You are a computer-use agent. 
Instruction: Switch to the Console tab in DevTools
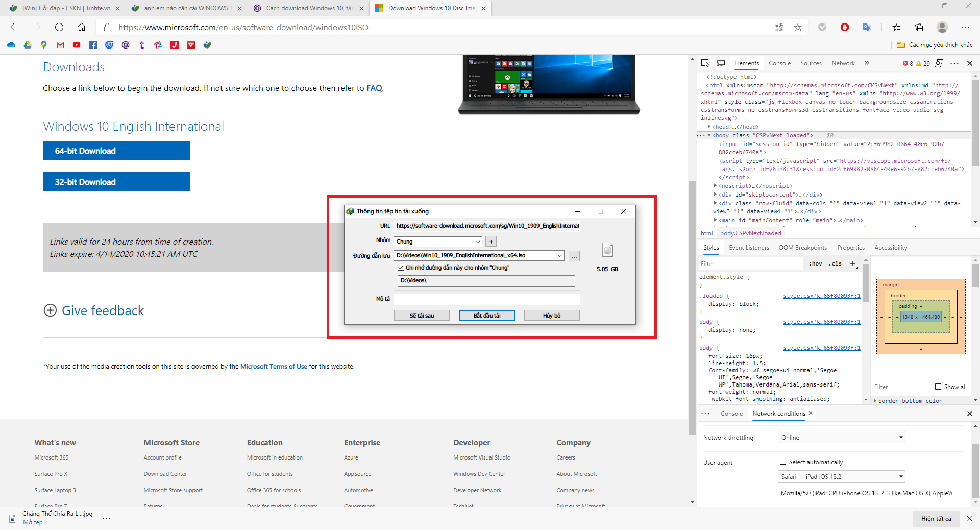779,63
